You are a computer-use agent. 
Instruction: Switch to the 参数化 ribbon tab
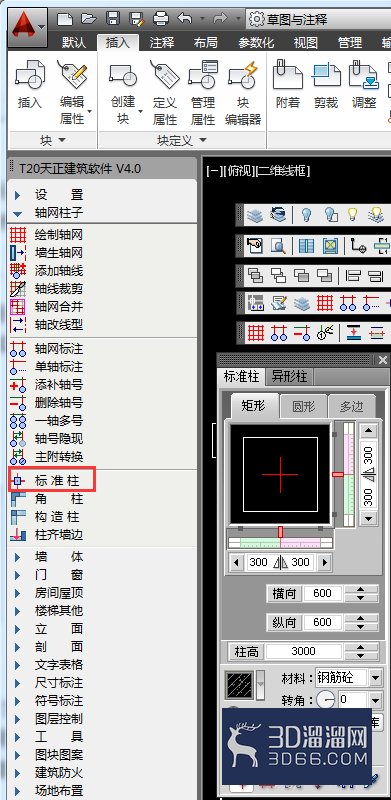[x=256, y=42]
